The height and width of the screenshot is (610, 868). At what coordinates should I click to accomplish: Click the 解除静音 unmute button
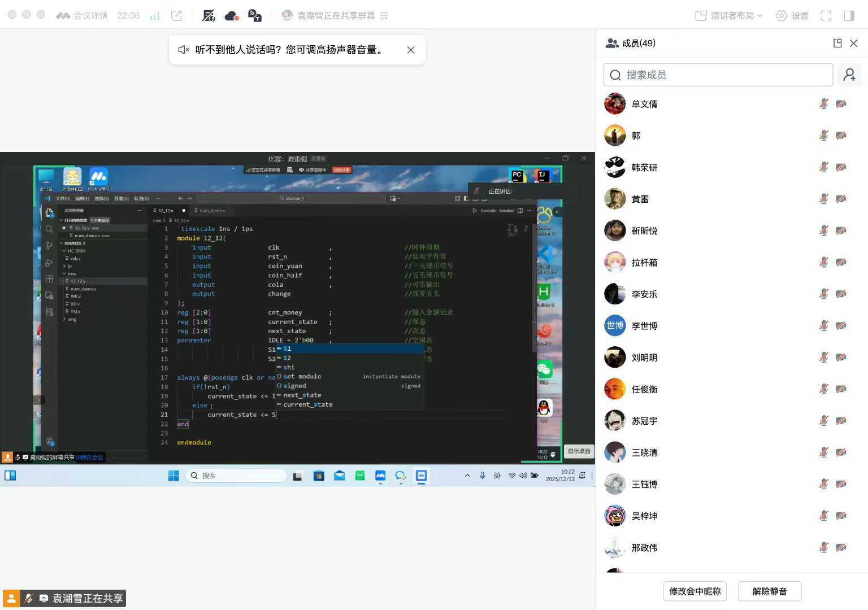[x=769, y=591]
